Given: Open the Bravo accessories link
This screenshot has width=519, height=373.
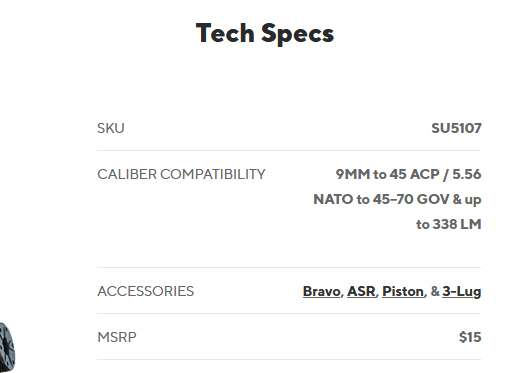Looking at the screenshot, I should [321, 291].
